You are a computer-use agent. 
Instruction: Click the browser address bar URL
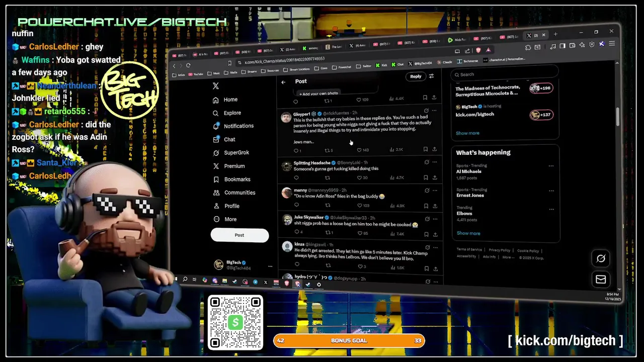[284, 60]
